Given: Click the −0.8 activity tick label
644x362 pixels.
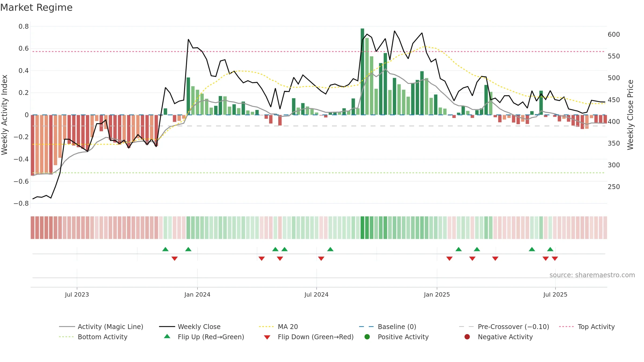Looking at the screenshot, I should [x=21, y=203].
